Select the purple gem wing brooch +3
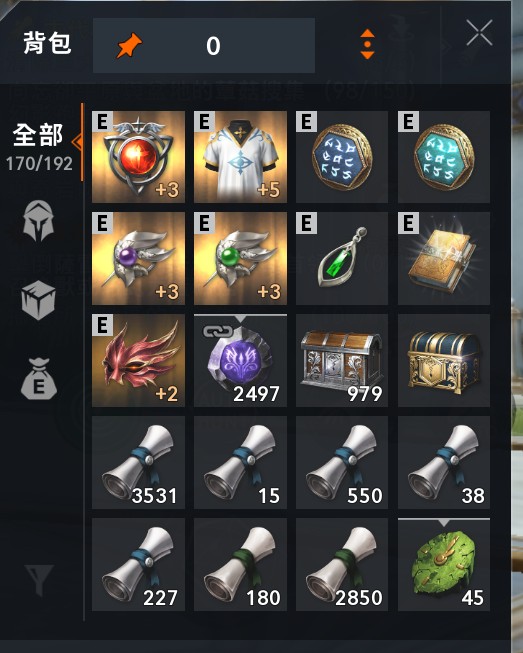The height and width of the screenshot is (653, 523). (x=138, y=259)
